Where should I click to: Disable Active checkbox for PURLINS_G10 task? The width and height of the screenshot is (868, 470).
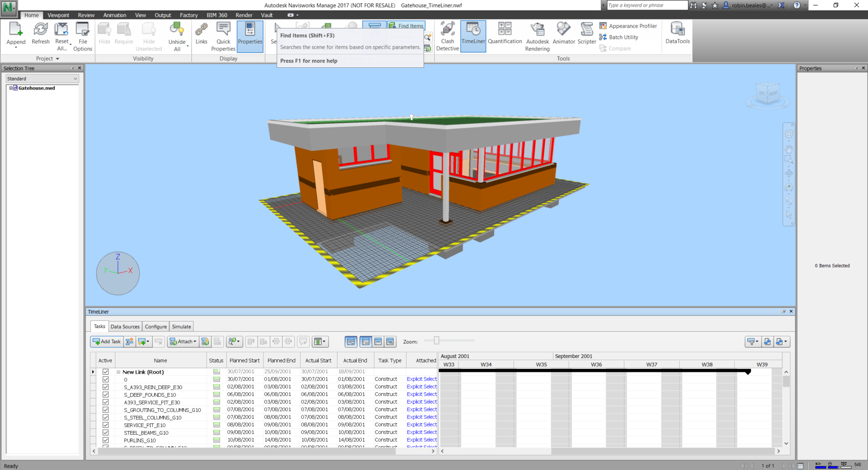[106, 440]
